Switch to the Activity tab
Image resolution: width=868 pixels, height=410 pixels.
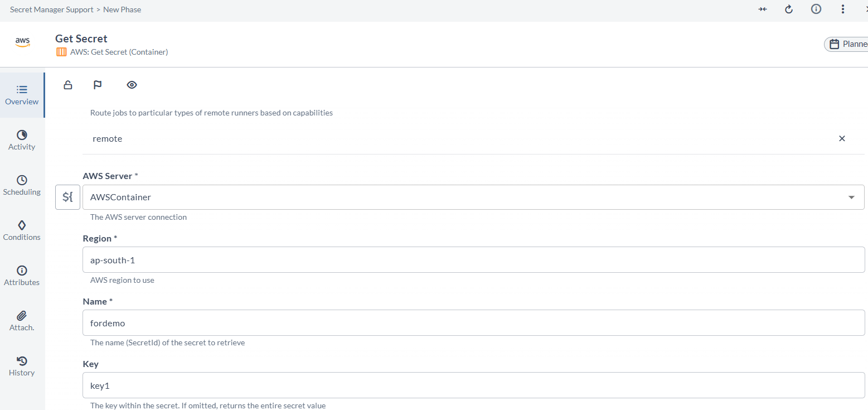[22, 140]
